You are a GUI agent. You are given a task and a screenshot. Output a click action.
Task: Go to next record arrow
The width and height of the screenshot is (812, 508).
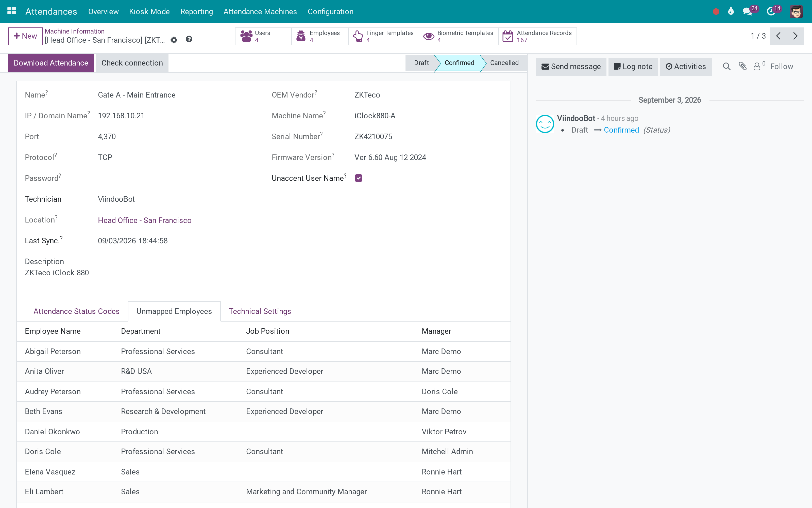795,36
